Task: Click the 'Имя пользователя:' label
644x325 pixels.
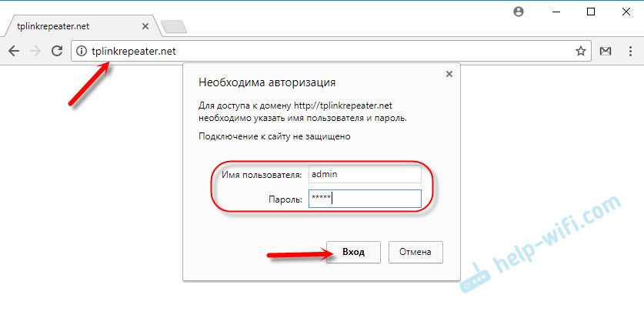Action: click(x=262, y=175)
